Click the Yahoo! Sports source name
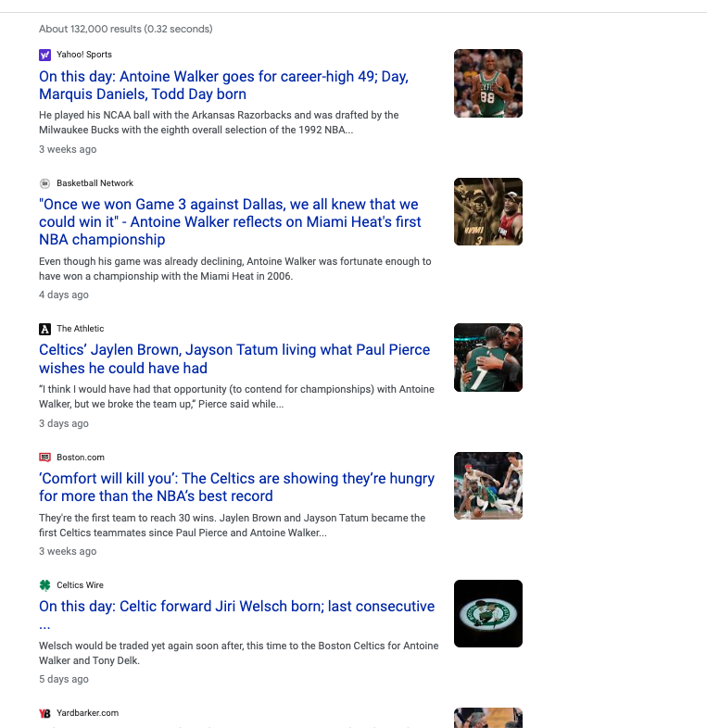This screenshot has height=728, width=707. click(x=84, y=55)
